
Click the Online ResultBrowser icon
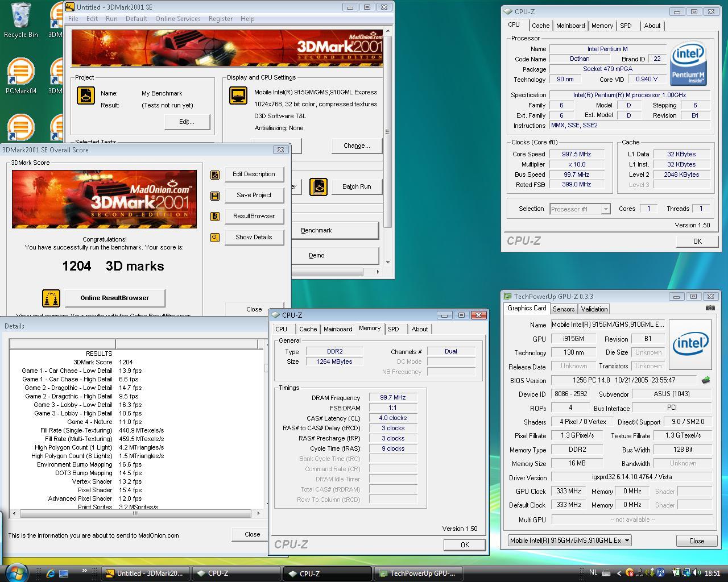pos(51,298)
